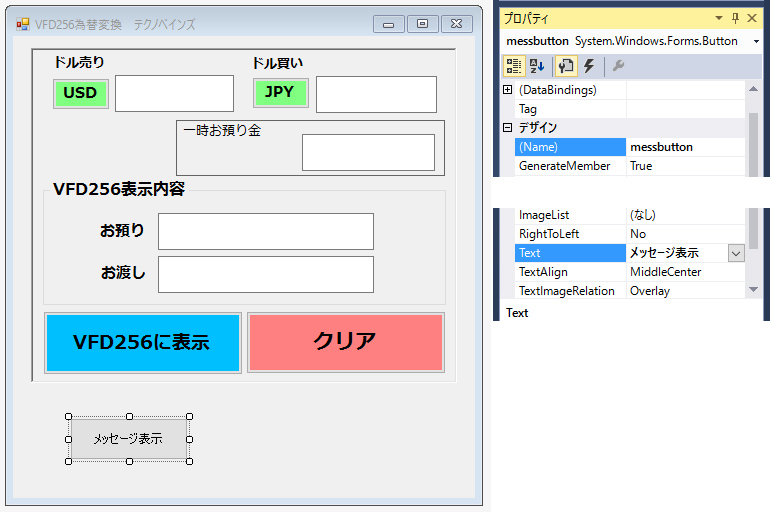Toggle the pin auto-hide icon on Properties panel
Screen dimensions: 770x512
pos(735,18)
